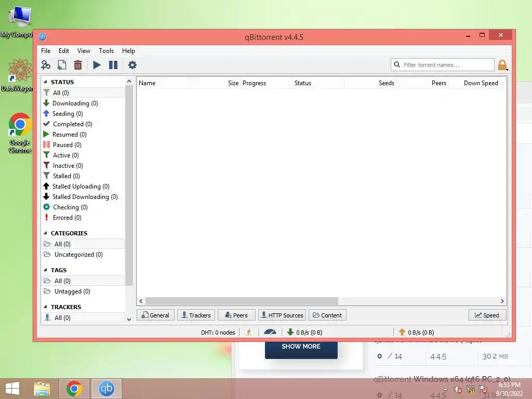Click the green download speed arrow in status bar
The height and width of the screenshot is (399, 532).
(290, 332)
